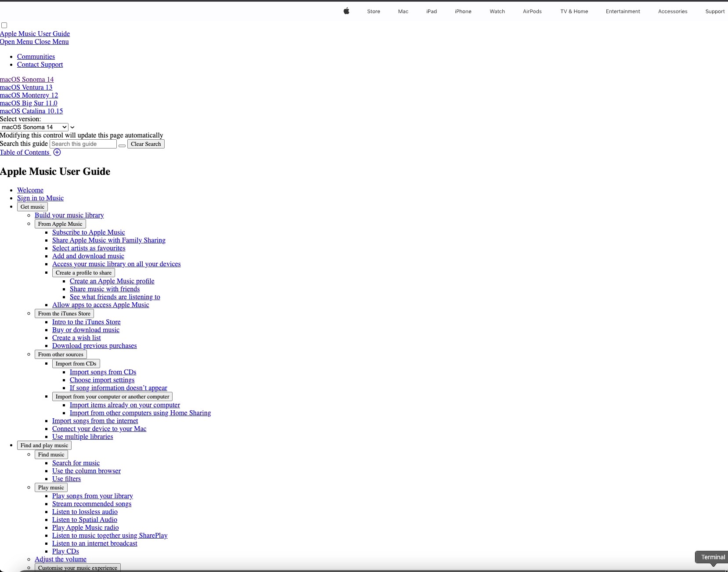728x572 pixels.
Task: Open the Table of Contents link
Action: coord(25,152)
